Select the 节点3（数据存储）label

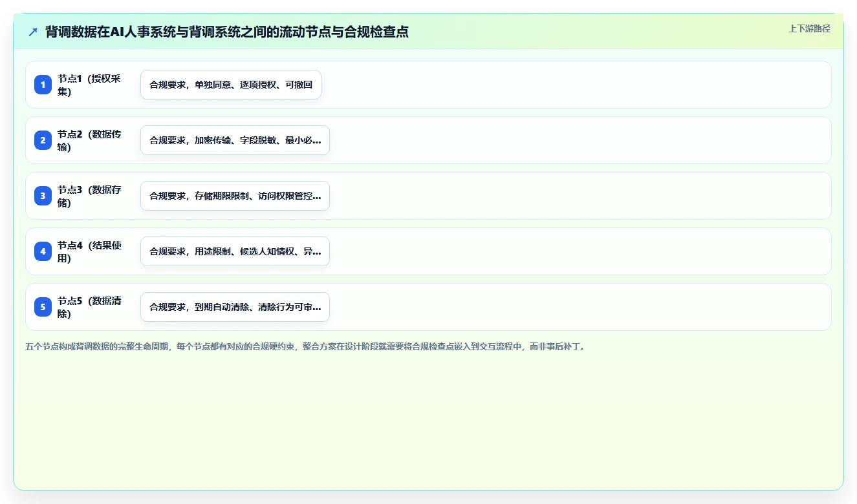(89, 196)
